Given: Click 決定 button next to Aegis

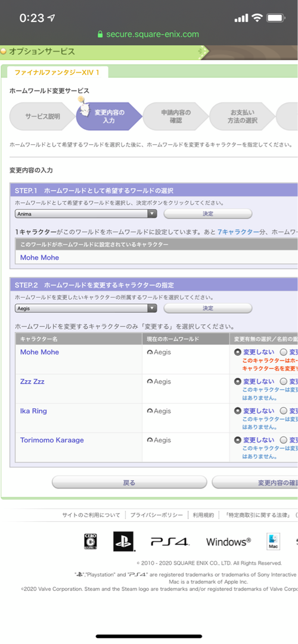Looking at the screenshot, I should tap(208, 308).
